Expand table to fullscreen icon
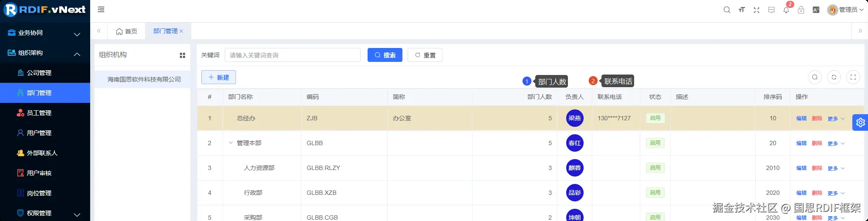 pos(853,77)
